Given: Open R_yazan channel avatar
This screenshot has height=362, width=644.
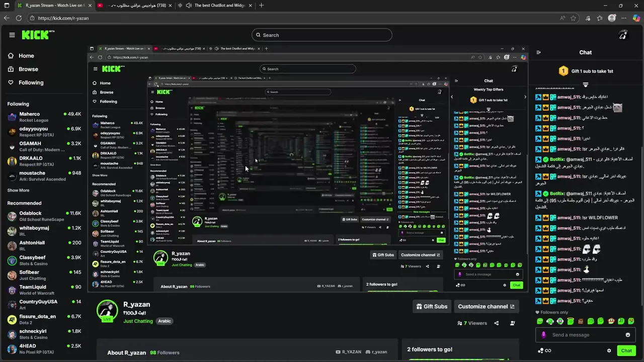Looking at the screenshot, I should (x=107, y=311).
